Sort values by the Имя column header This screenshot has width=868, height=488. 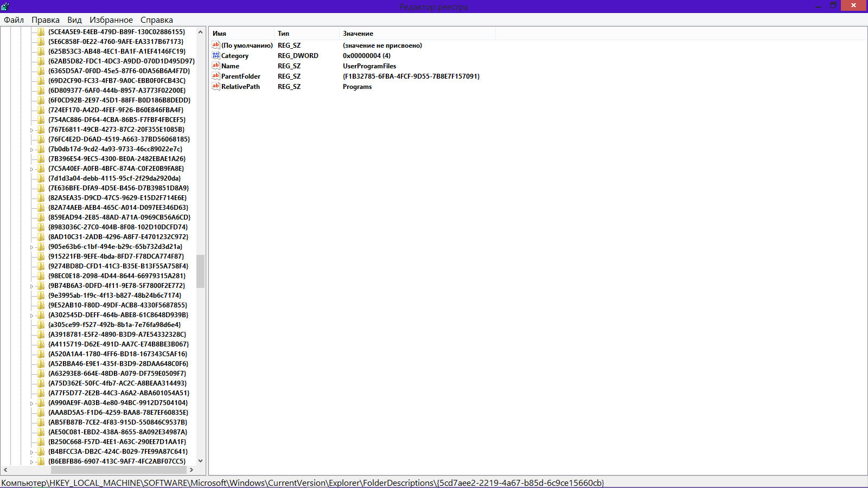[241, 34]
